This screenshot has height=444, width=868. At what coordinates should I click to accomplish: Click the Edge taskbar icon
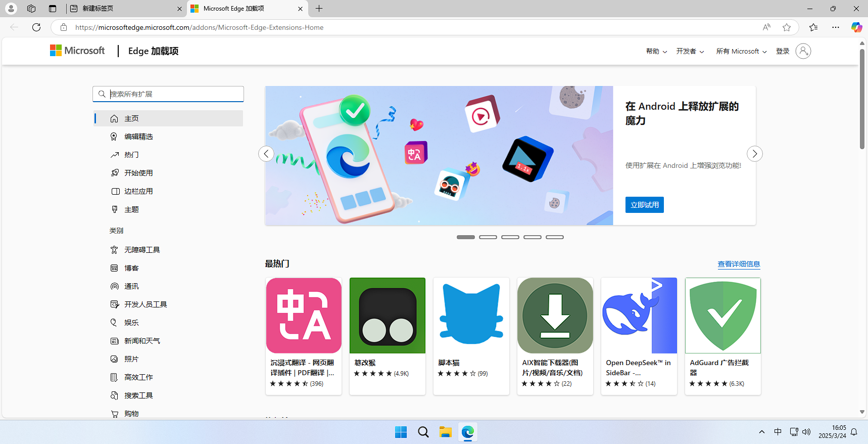(468, 432)
